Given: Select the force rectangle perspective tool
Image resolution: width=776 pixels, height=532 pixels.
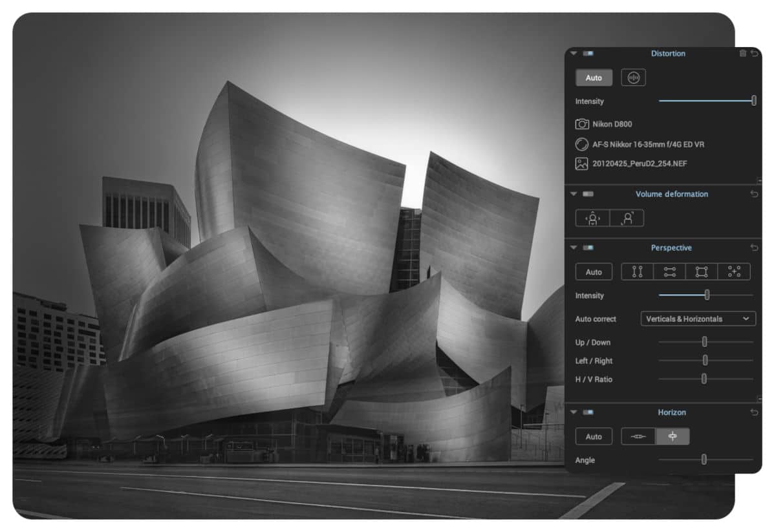Looking at the screenshot, I should coord(702,272).
